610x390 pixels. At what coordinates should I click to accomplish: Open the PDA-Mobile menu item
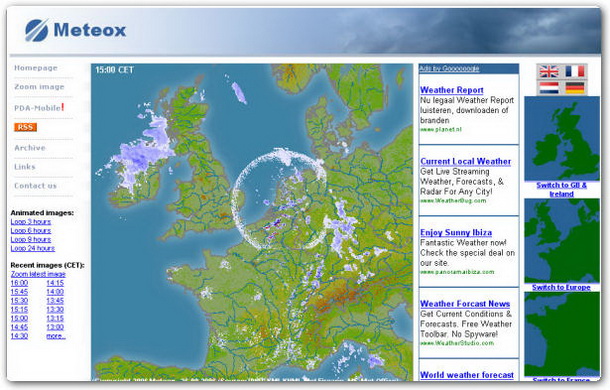[x=38, y=108]
